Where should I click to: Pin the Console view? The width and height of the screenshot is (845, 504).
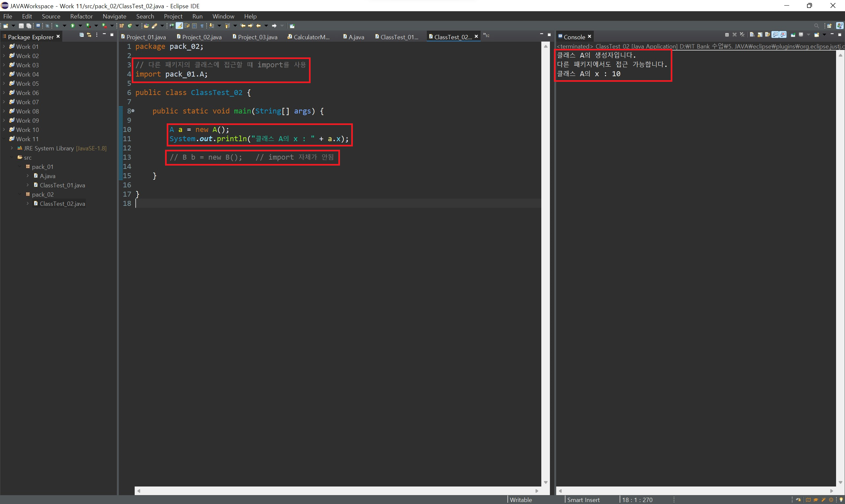pyautogui.click(x=794, y=35)
